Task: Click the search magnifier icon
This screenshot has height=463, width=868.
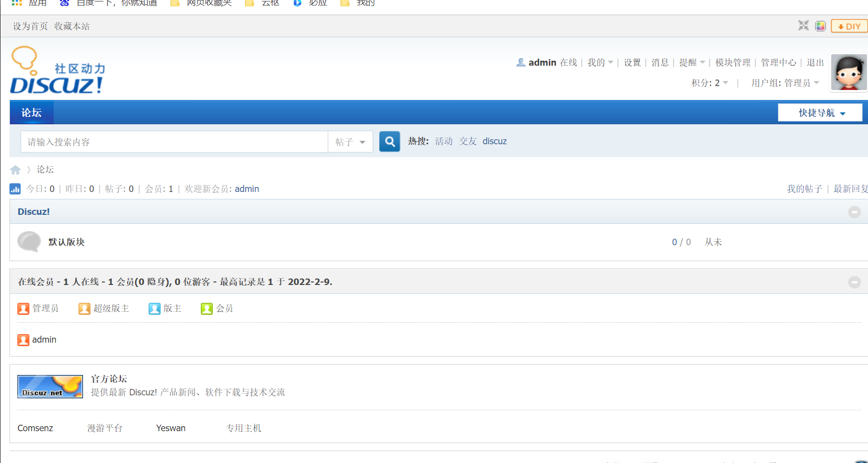Action: (x=389, y=142)
